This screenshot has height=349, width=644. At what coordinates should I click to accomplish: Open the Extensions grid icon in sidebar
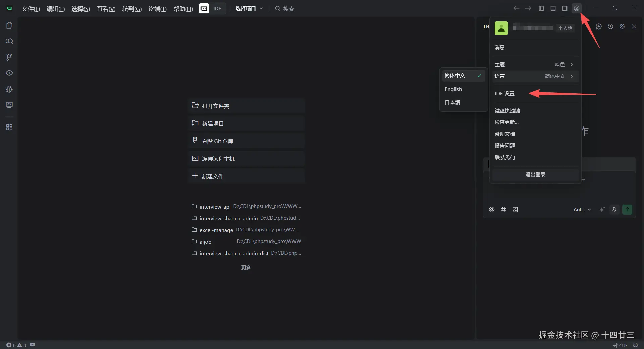coord(9,127)
